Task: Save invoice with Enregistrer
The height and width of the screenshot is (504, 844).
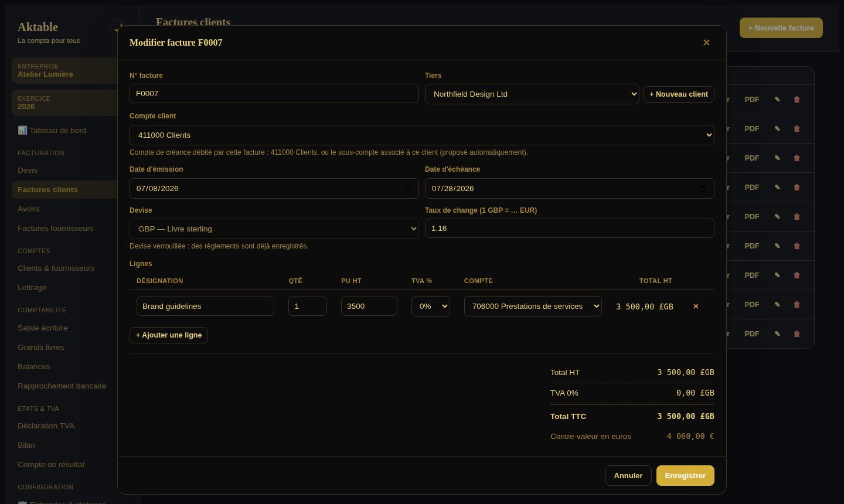Action: (685, 475)
